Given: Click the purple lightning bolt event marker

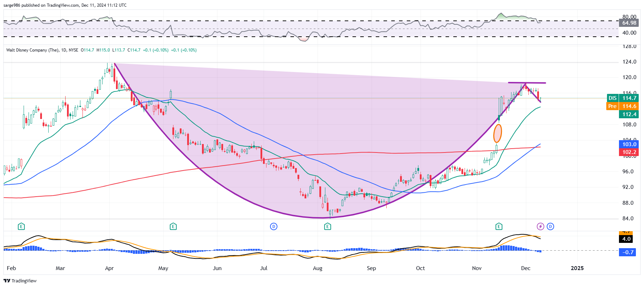Looking at the screenshot, I should pos(540,226).
